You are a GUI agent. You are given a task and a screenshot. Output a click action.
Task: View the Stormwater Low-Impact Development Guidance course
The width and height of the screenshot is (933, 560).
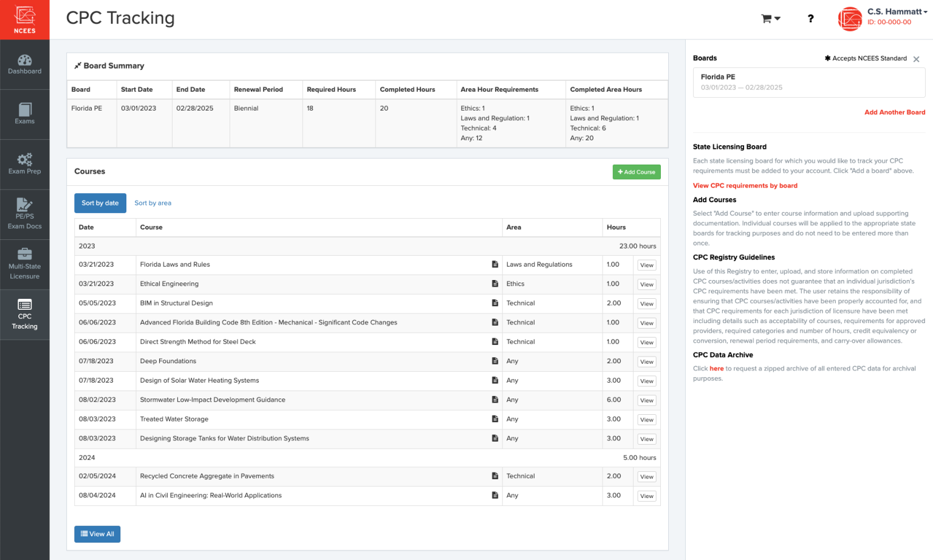pyautogui.click(x=646, y=400)
